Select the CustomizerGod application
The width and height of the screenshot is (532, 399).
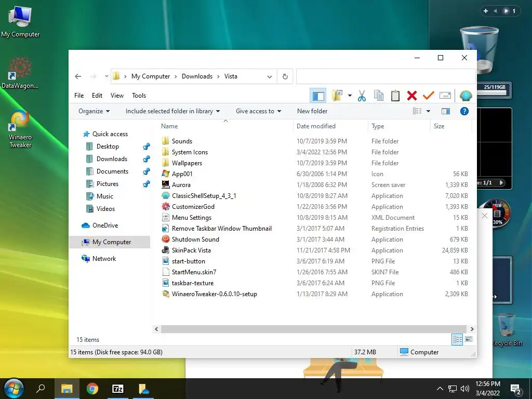[x=193, y=207]
